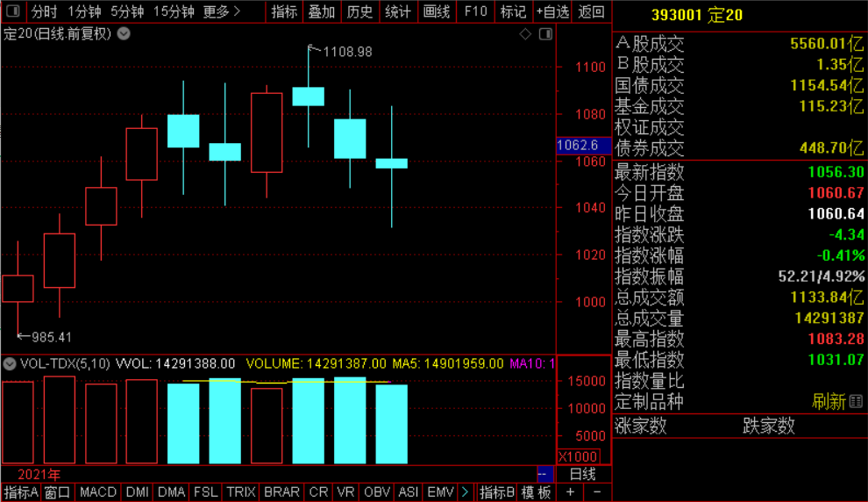Select the MACD indicator tab
This screenshot has height=502, width=868.
click(98, 492)
